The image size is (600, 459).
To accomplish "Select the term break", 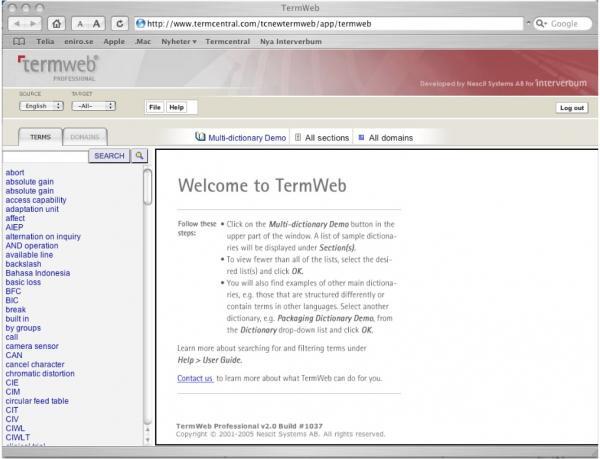I will click(x=16, y=309).
